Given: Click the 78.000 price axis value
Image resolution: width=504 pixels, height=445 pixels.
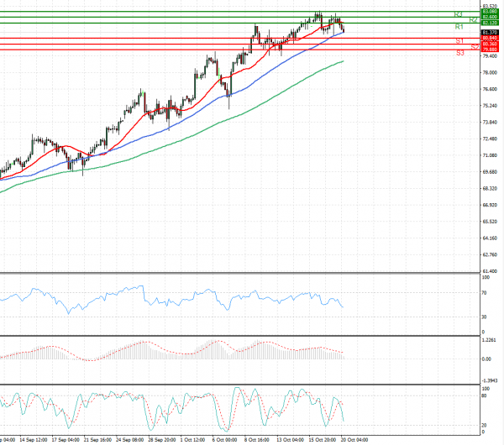Looking at the screenshot, I should 490,72.
